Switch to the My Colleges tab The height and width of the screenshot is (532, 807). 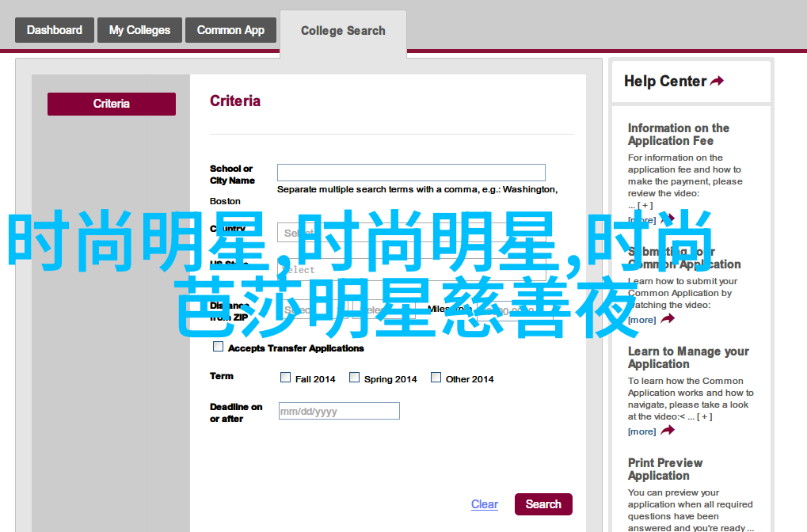point(139,30)
